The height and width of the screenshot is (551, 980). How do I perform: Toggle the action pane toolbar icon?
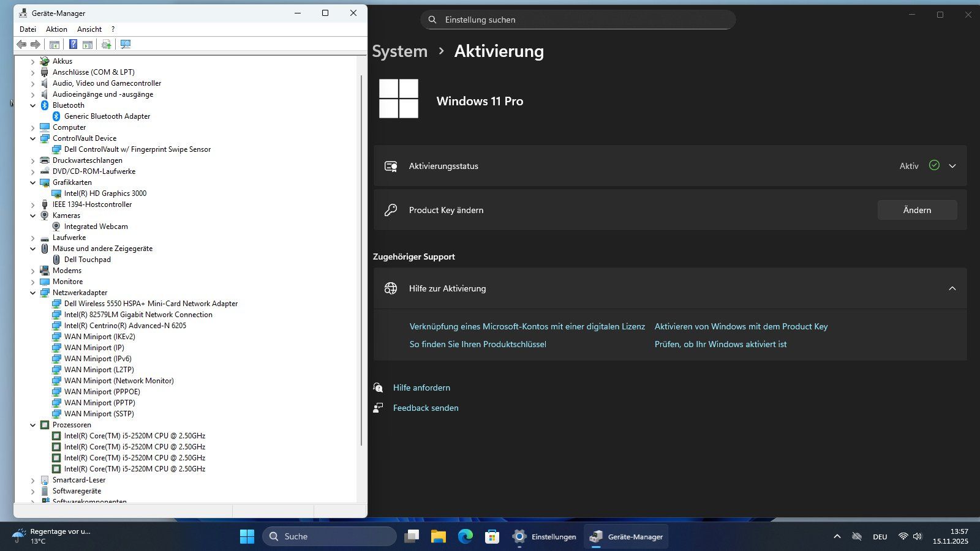point(88,44)
